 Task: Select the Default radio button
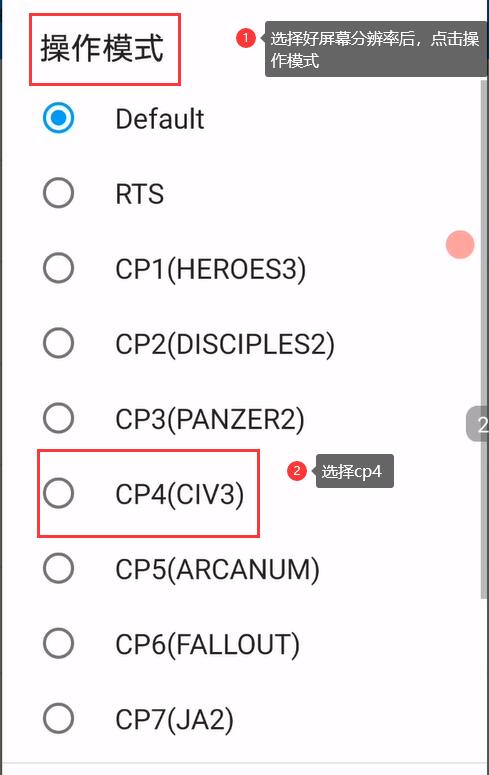pyautogui.click(x=58, y=118)
